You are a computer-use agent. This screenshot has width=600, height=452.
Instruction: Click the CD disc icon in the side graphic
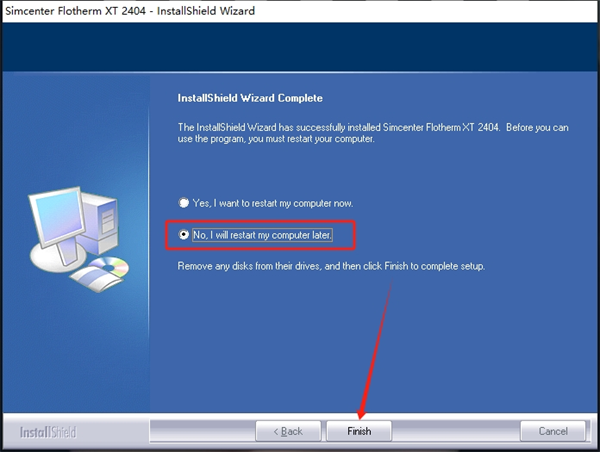pos(109,267)
